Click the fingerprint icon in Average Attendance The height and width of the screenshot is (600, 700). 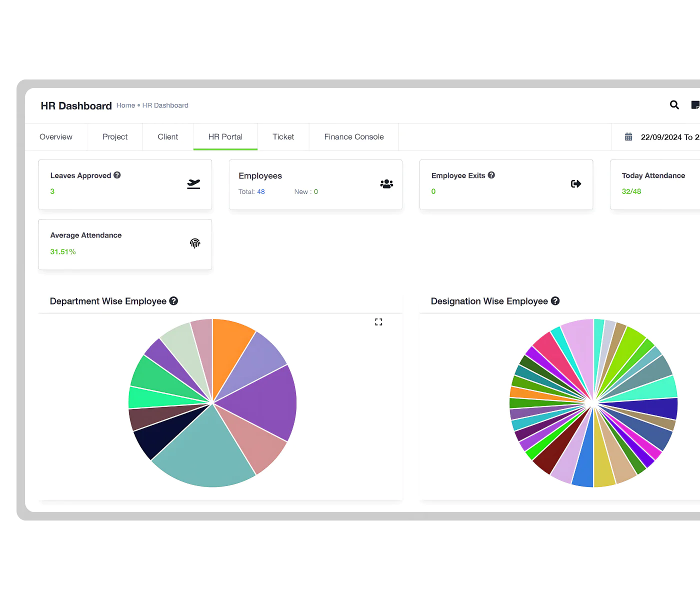click(x=195, y=243)
